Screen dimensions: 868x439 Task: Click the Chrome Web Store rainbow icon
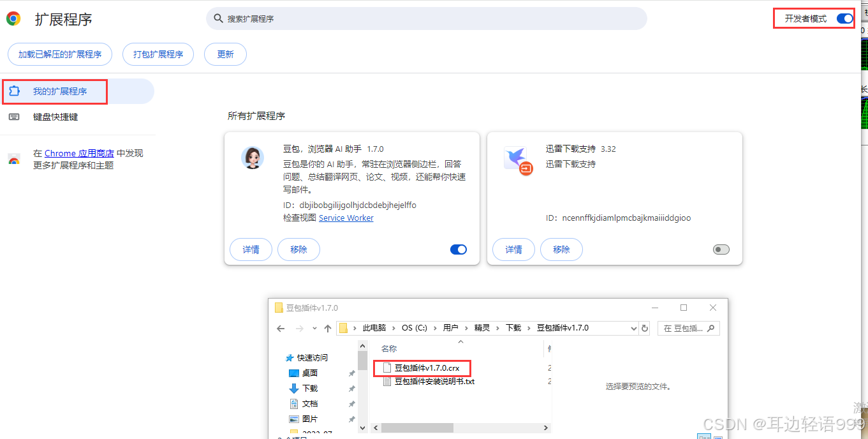pos(14,160)
